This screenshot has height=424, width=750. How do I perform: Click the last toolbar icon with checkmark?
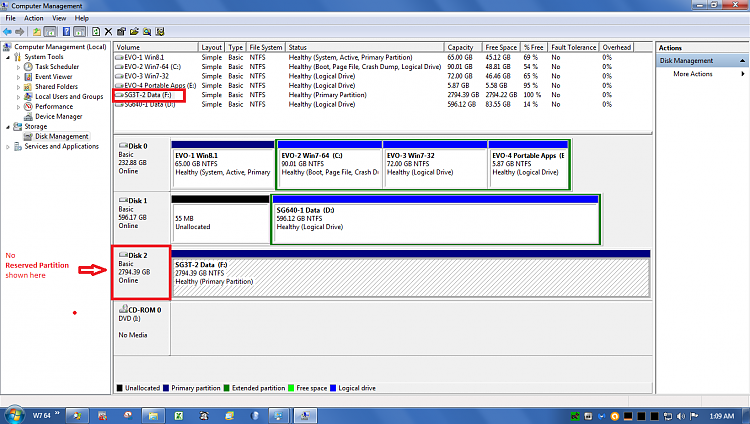(x=160, y=32)
